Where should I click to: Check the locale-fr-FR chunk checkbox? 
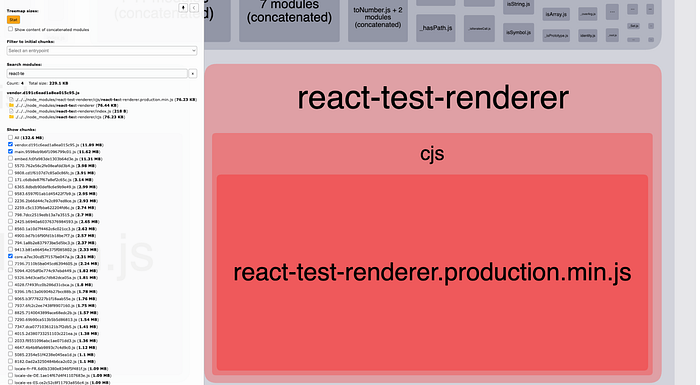click(x=10, y=368)
